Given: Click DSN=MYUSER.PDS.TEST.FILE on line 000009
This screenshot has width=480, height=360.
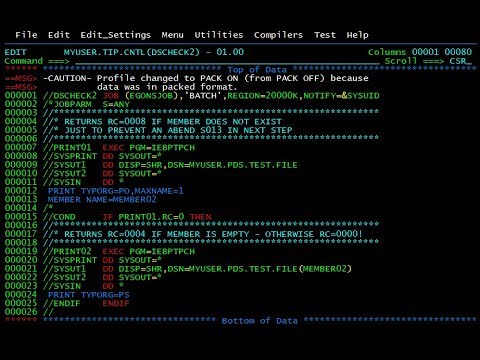Looking at the screenshot, I should tap(232, 165).
